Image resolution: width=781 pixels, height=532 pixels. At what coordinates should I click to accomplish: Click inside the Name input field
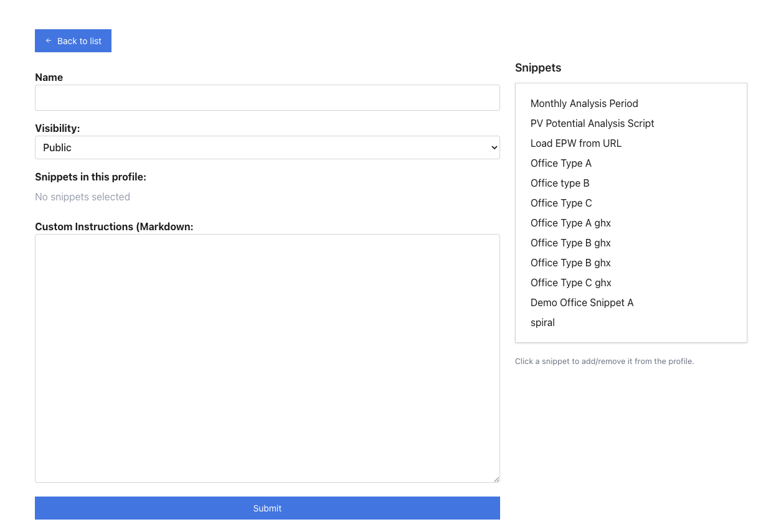tap(267, 98)
